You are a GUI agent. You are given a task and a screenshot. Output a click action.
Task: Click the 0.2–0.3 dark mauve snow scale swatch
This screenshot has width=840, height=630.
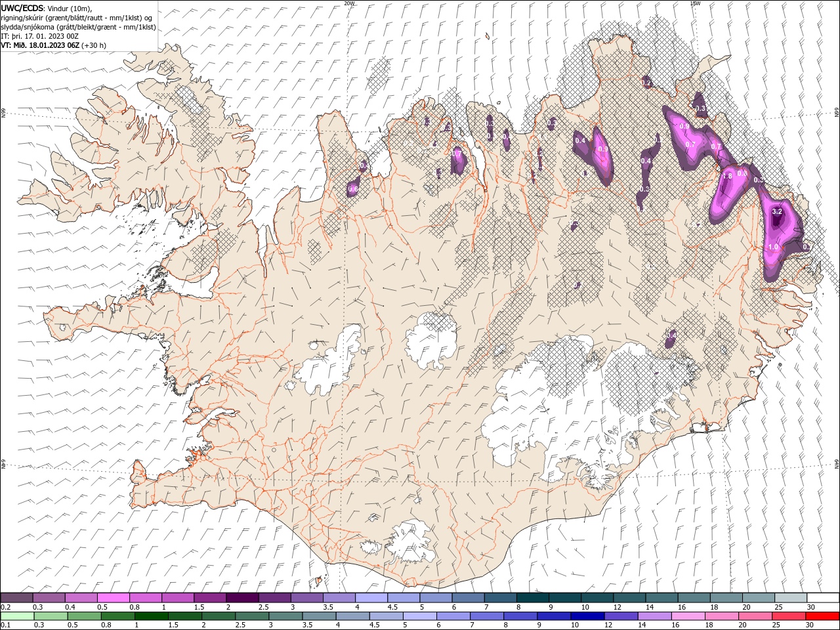click(x=16, y=598)
